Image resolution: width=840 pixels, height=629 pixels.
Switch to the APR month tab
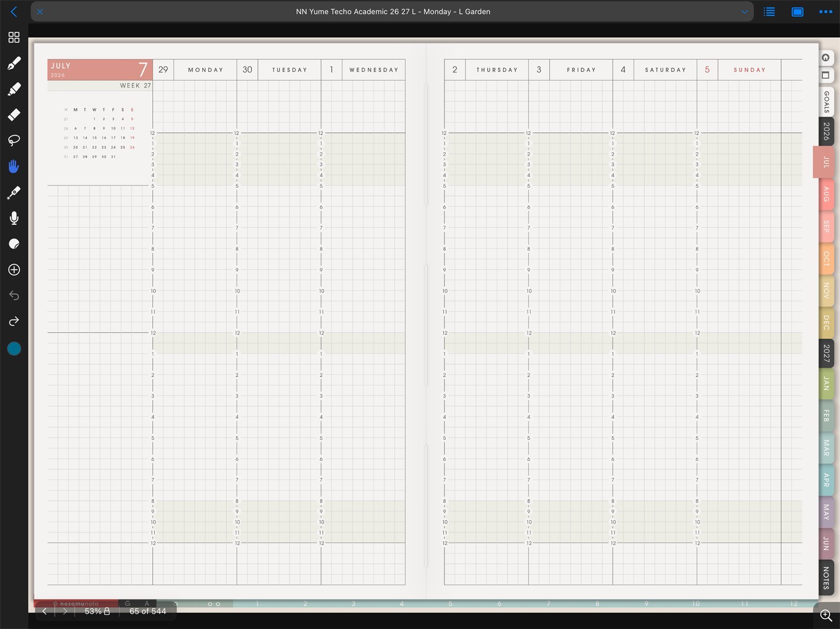click(826, 480)
